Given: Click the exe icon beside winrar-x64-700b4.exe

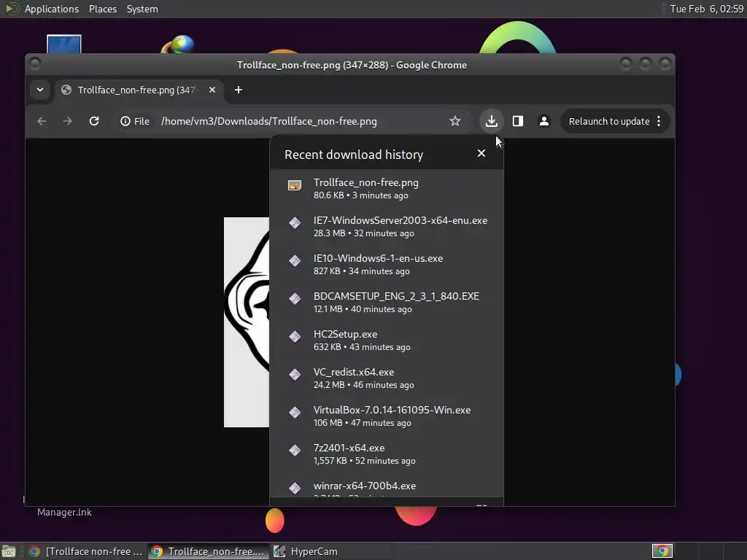Looking at the screenshot, I should pos(295,488).
